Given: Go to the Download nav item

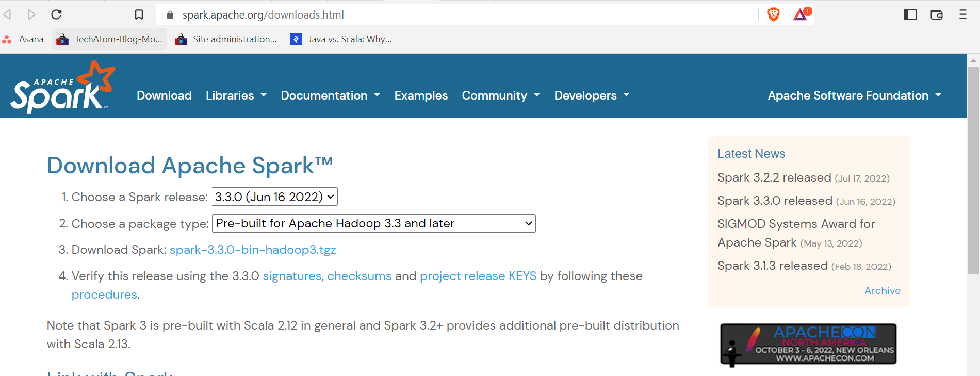Looking at the screenshot, I should point(164,95).
